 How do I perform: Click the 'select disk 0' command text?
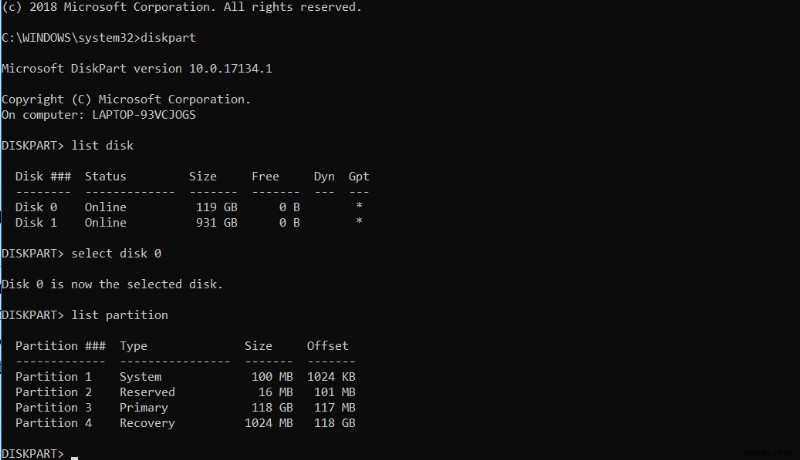click(x=121, y=253)
